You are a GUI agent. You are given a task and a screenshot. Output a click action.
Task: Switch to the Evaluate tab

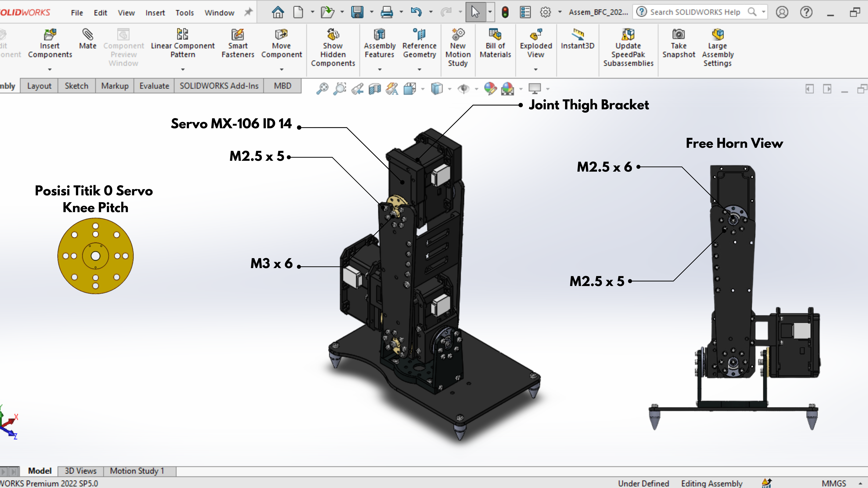pyautogui.click(x=154, y=86)
